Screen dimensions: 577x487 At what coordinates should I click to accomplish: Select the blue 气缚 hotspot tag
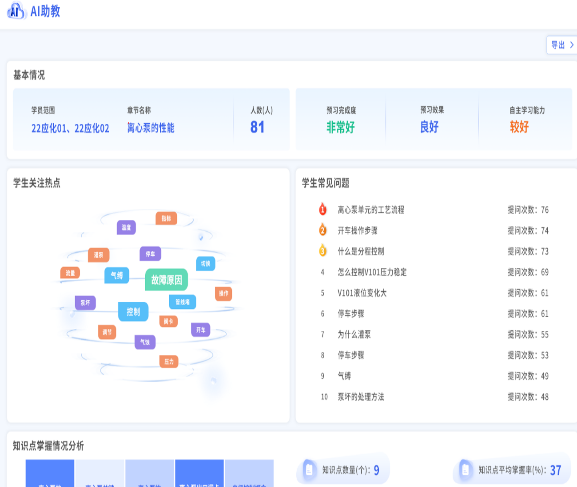coord(117,275)
